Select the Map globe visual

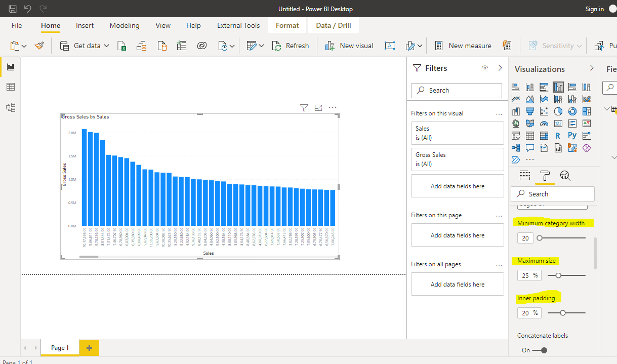point(516,123)
